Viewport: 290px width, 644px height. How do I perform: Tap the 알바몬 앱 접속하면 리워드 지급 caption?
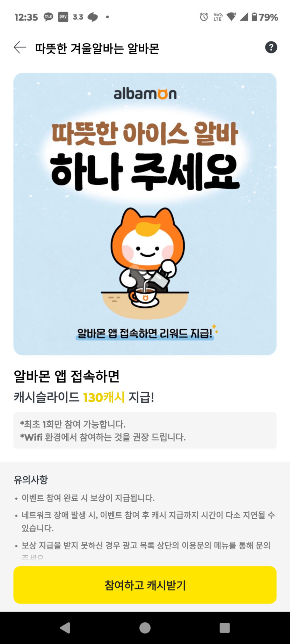(x=145, y=333)
